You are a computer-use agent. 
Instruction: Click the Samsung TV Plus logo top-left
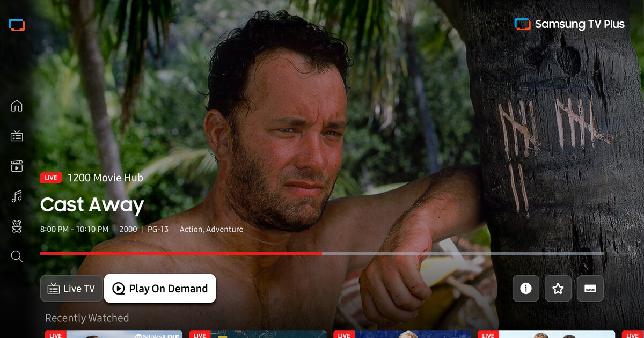click(17, 25)
